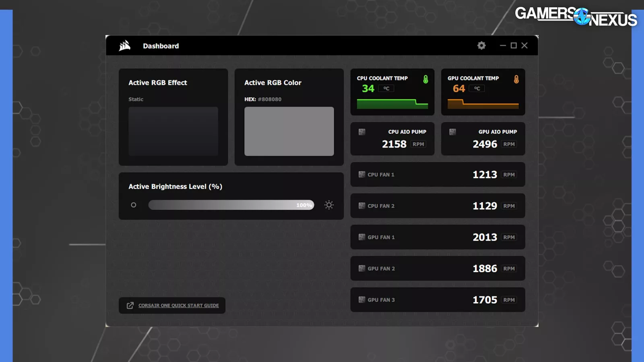Click the GPU Fan 3 icon
Screen dimensions: 644x362
pos(362,300)
